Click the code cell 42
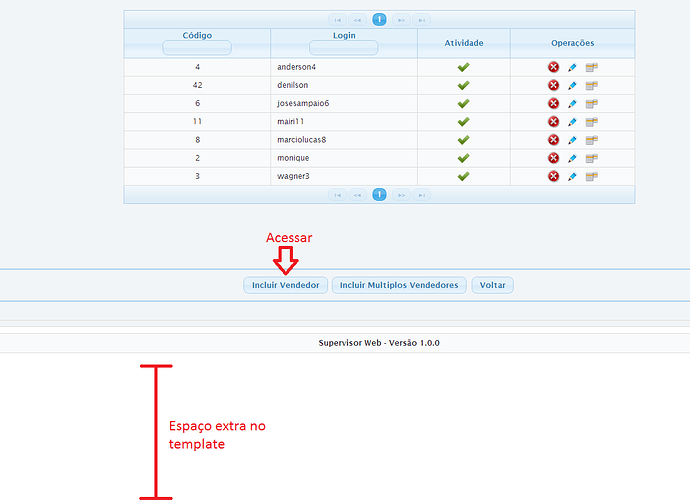Viewport: 690px width, 500px height. 198,85
